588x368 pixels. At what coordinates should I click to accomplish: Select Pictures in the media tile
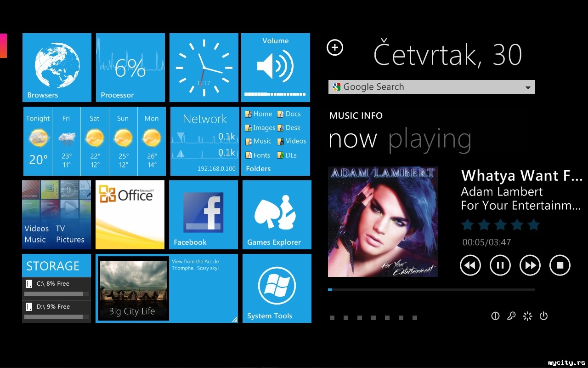click(x=70, y=240)
